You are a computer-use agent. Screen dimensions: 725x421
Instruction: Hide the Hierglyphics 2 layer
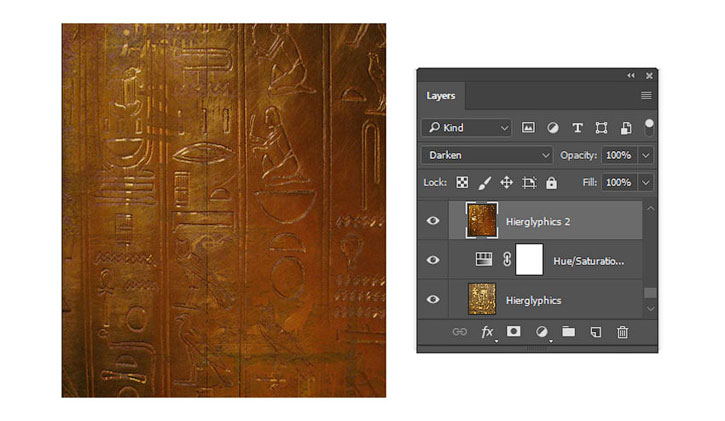[433, 221]
